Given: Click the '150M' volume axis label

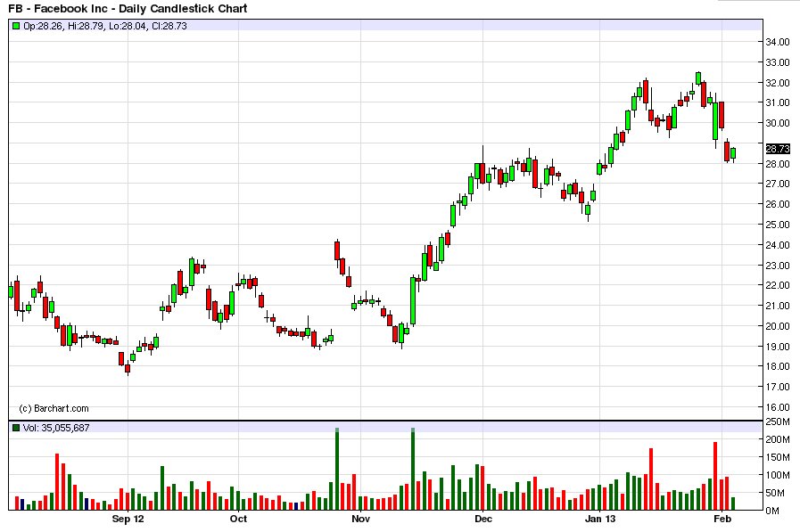Looking at the screenshot, I should click(778, 458).
